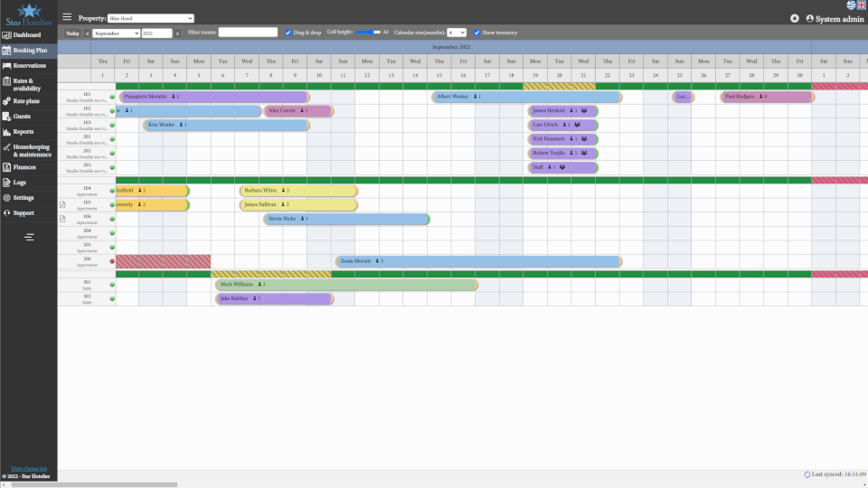Click the Filter rooms input field
Image resolution: width=868 pixels, height=488 pixels.
click(x=248, y=33)
